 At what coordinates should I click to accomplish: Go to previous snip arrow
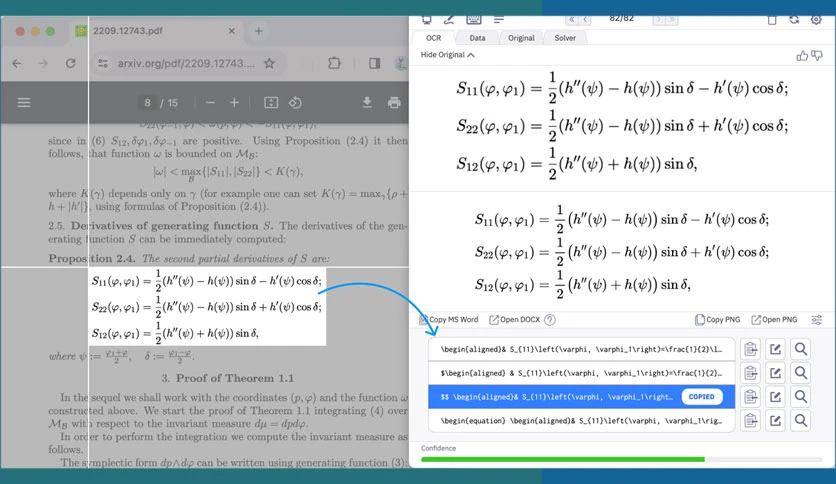[x=585, y=20]
